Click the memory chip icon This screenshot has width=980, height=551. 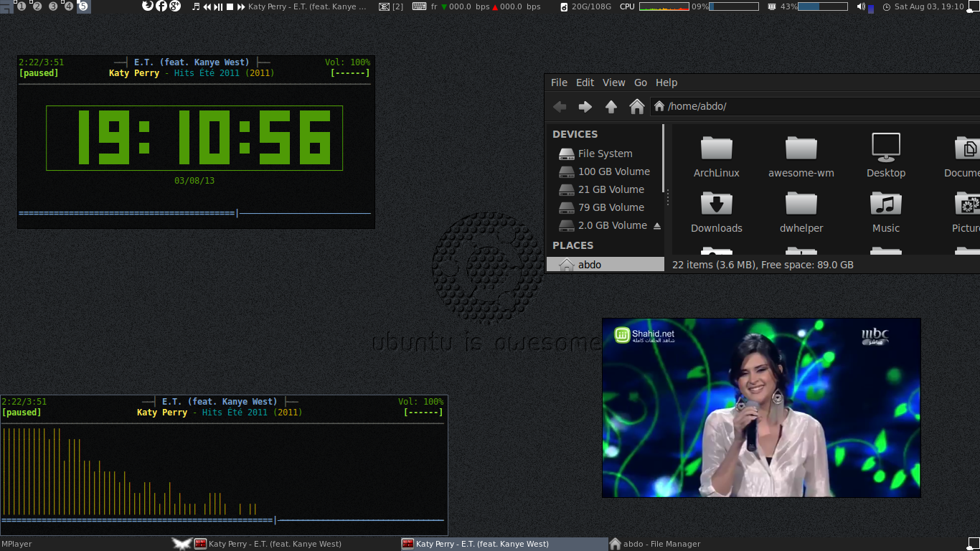click(x=772, y=6)
